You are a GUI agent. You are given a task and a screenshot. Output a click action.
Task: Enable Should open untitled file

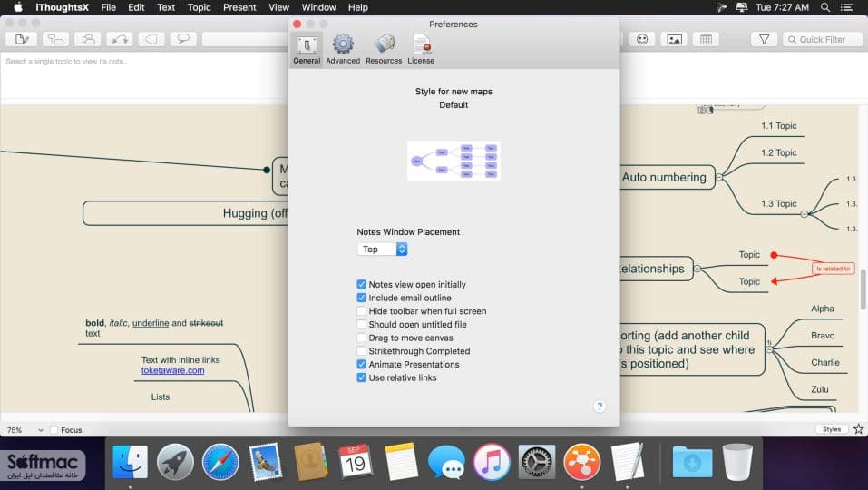[362, 324]
